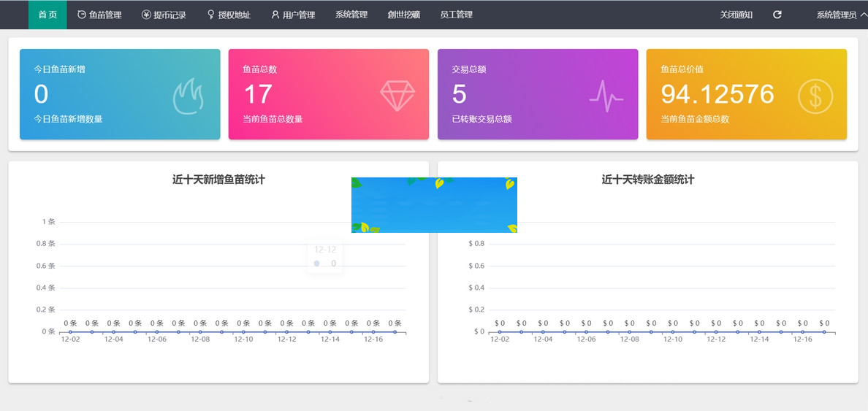Click the user icon beside 用户管理
Screen dimensions: 868x411
point(275,15)
